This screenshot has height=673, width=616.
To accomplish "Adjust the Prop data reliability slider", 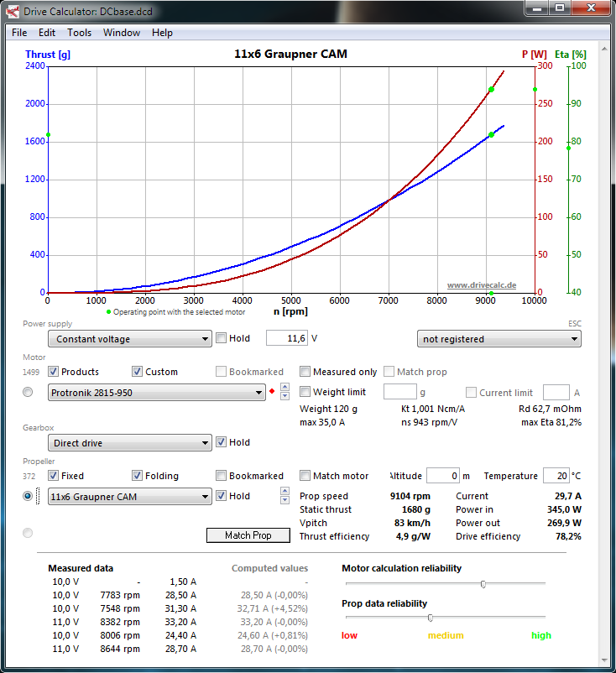I will pos(431,618).
